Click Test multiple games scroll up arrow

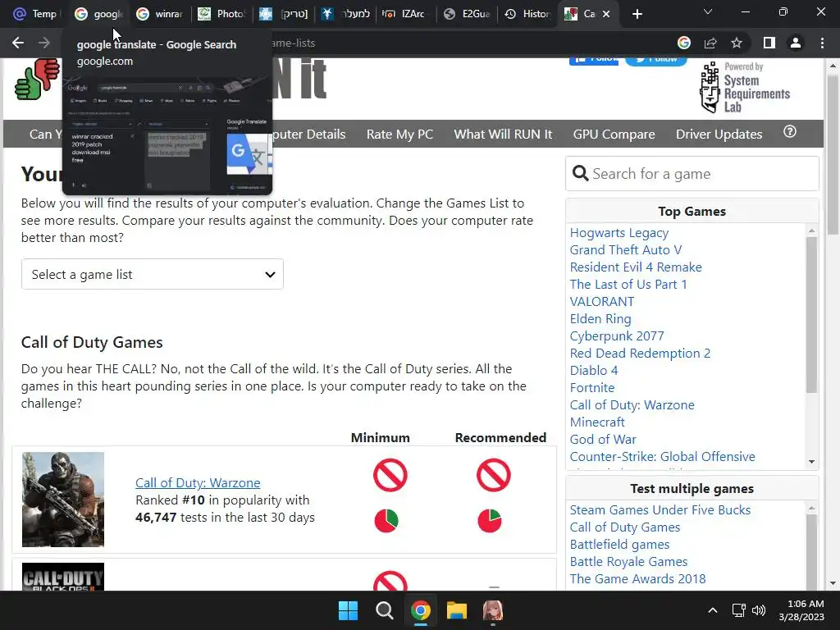811,507
